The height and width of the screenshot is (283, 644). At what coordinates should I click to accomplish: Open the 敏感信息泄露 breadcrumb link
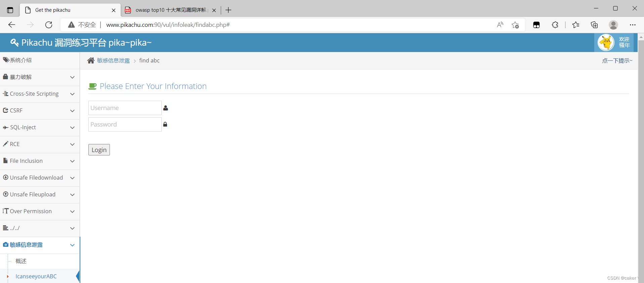point(113,60)
